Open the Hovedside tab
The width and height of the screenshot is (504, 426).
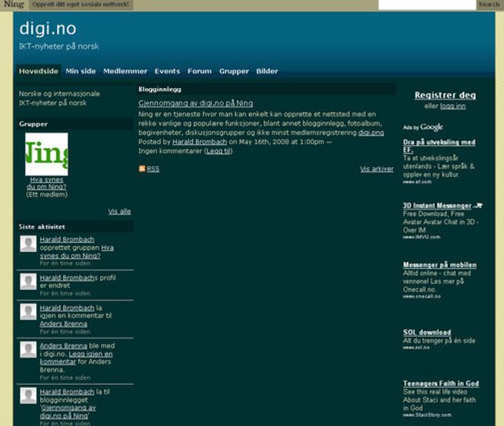click(39, 71)
